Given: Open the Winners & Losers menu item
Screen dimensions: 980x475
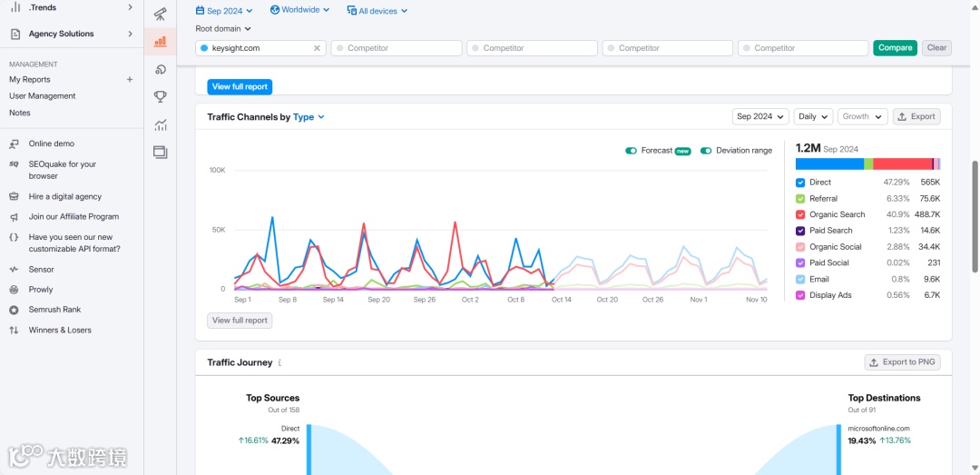Looking at the screenshot, I should click(x=60, y=330).
